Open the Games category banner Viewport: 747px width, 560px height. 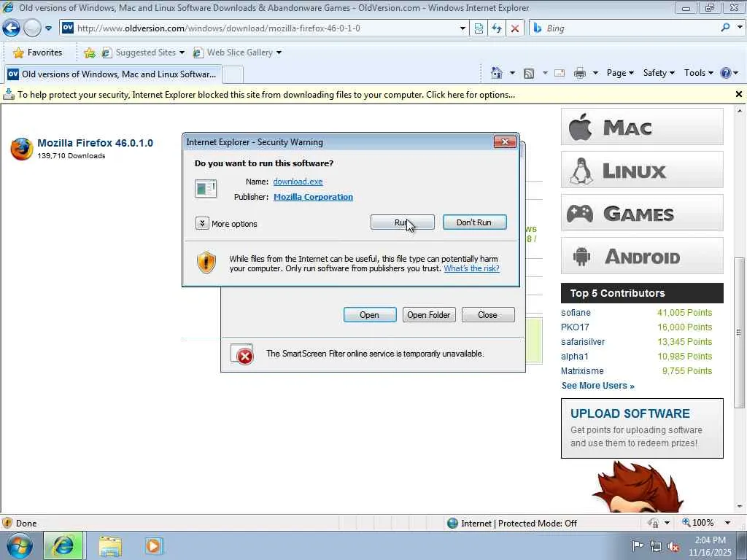click(x=642, y=213)
